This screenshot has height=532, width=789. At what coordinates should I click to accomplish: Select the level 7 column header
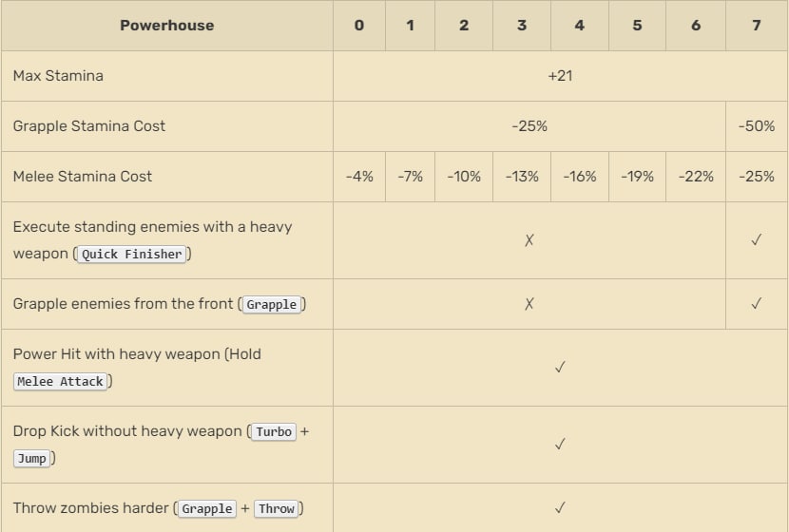point(756,26)
